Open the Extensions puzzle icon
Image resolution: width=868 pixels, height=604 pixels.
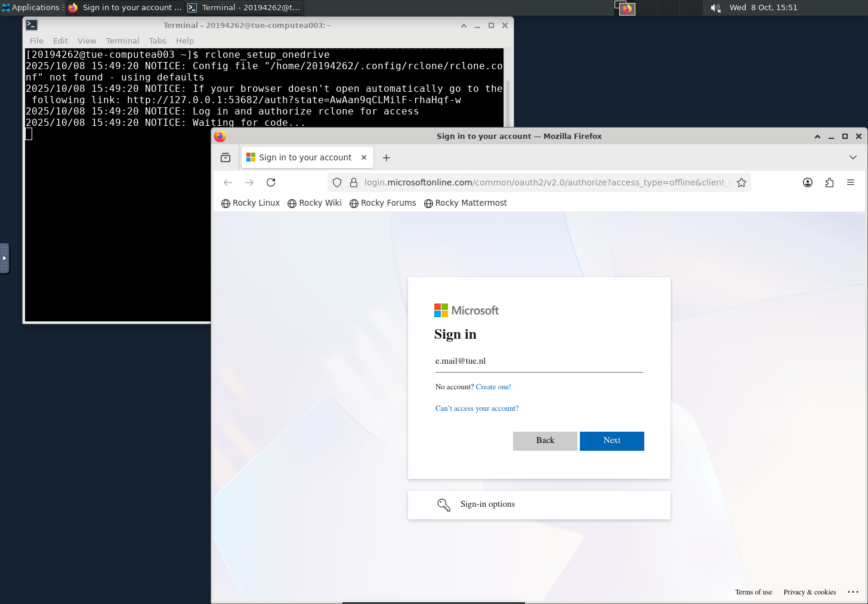[829, 182]
